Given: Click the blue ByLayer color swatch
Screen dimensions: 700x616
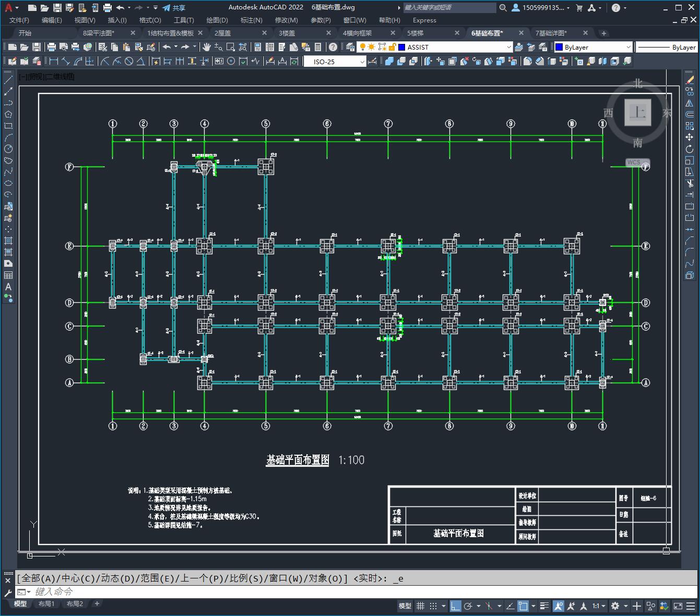Looking at the screenshot, I should [559, 47].
